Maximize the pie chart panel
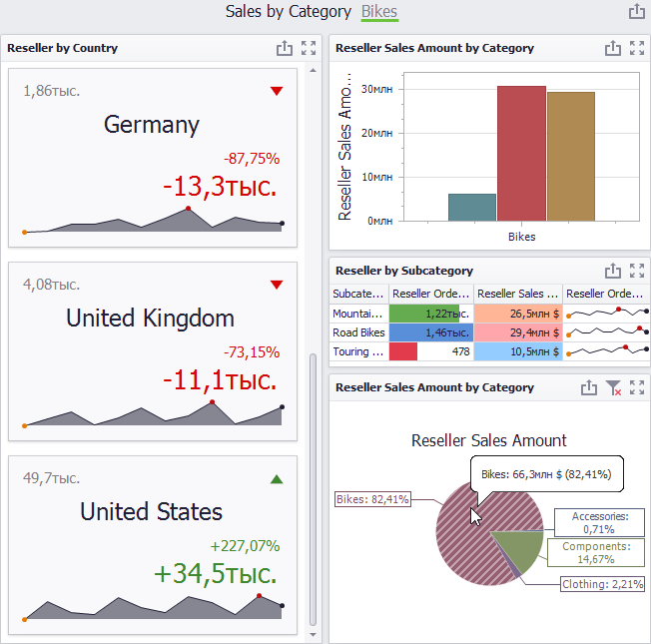This screenshot has width=651, height=644. click(x=637, y=387)
